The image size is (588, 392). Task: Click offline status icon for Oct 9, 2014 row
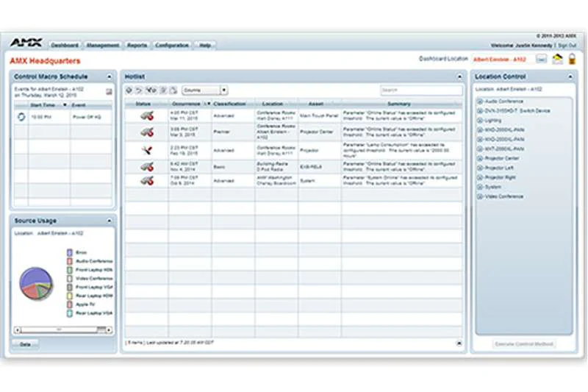(148, 181)
